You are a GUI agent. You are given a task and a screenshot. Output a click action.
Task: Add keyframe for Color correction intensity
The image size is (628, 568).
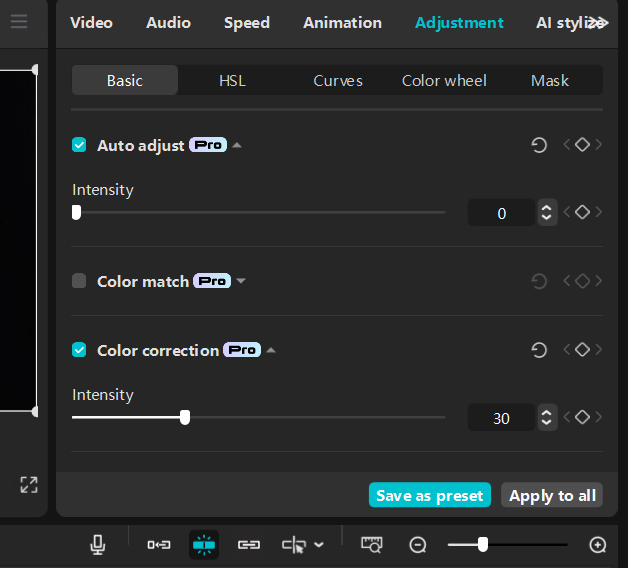(x=582, y=418)
